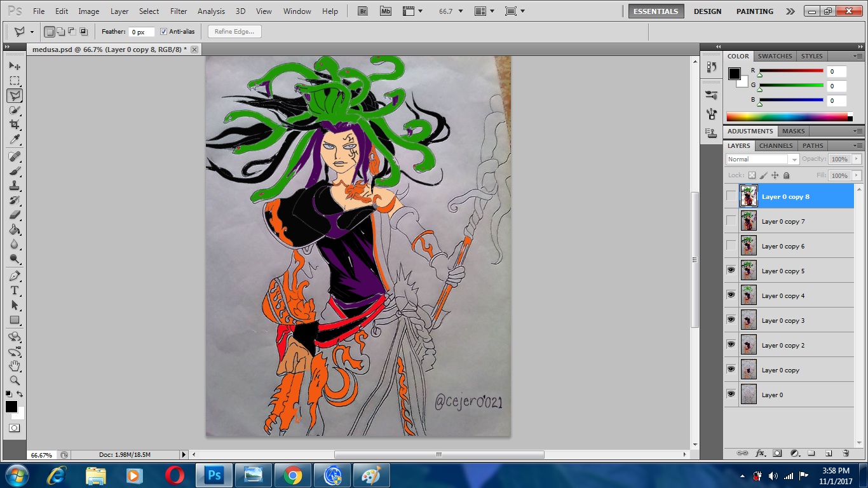Select the Brush tool

click(x=15, y=171)
